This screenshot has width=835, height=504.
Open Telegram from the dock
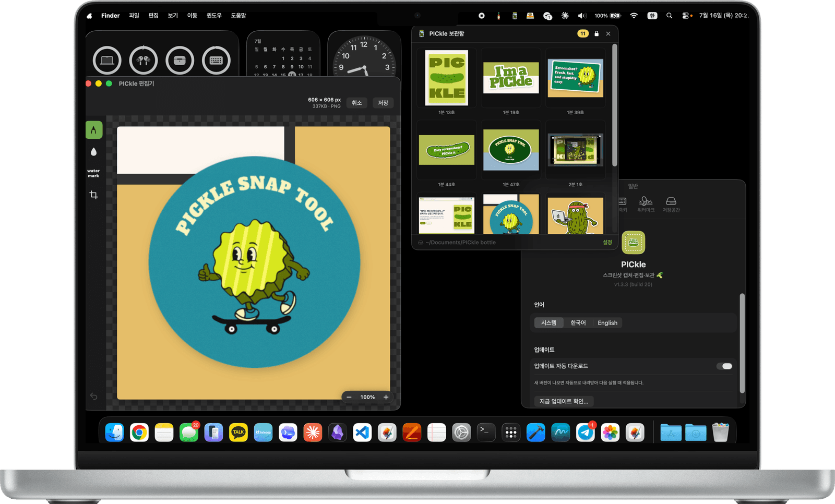click(x=585, y=433)
